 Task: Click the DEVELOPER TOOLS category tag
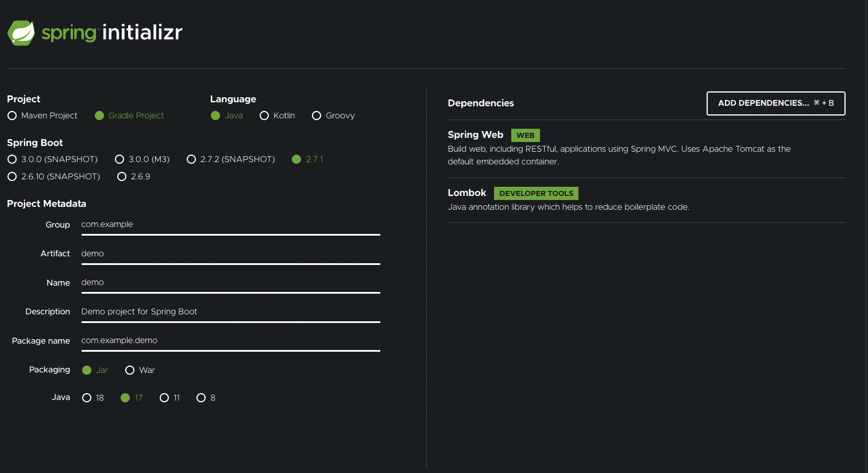click(537, 194)
